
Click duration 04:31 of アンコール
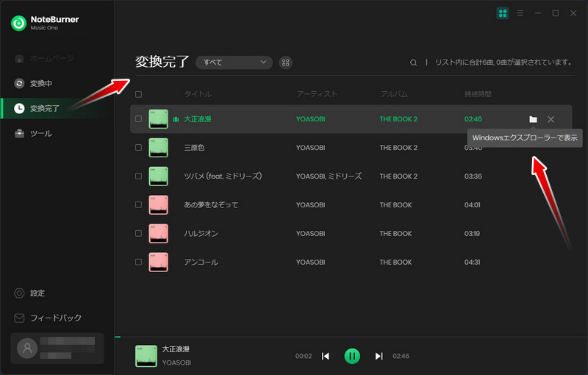tap(472, 262)
